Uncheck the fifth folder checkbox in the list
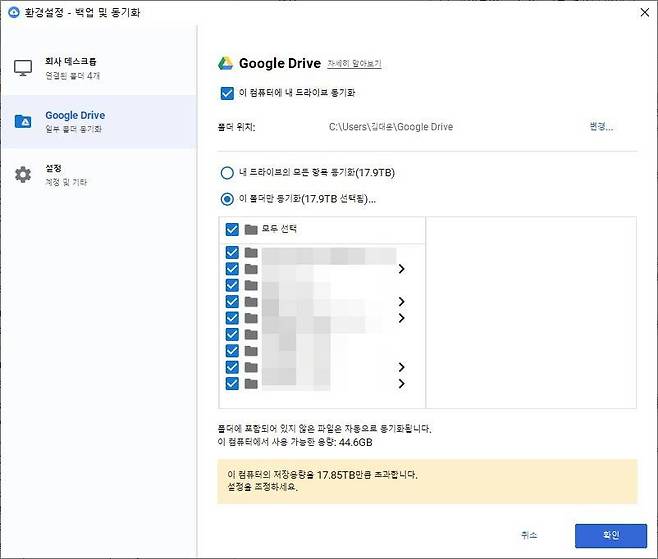658x559 pixels. (232, 318)
